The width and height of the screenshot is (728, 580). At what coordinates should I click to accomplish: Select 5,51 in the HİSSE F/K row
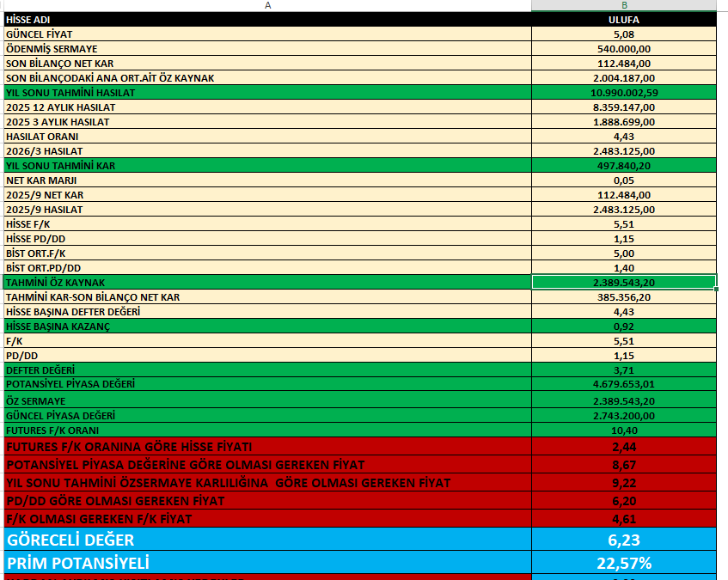[624, 224]
